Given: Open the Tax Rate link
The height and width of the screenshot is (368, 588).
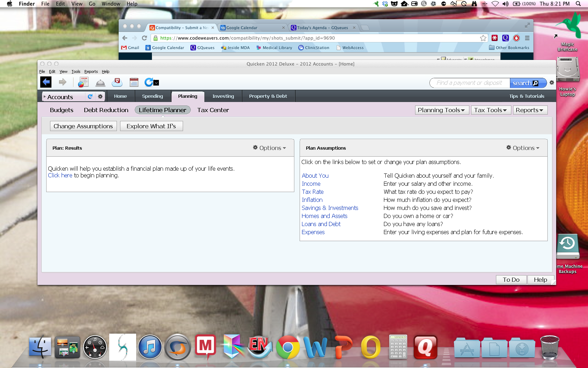Looking at the screenshot, I should tap(313, 192).
